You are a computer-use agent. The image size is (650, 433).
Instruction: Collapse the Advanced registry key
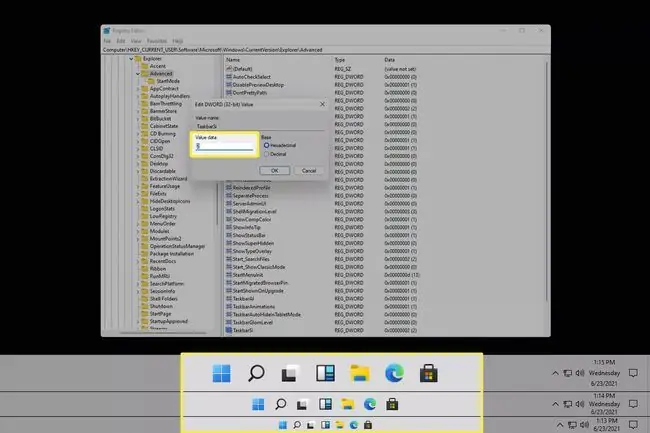click(138, 74)
